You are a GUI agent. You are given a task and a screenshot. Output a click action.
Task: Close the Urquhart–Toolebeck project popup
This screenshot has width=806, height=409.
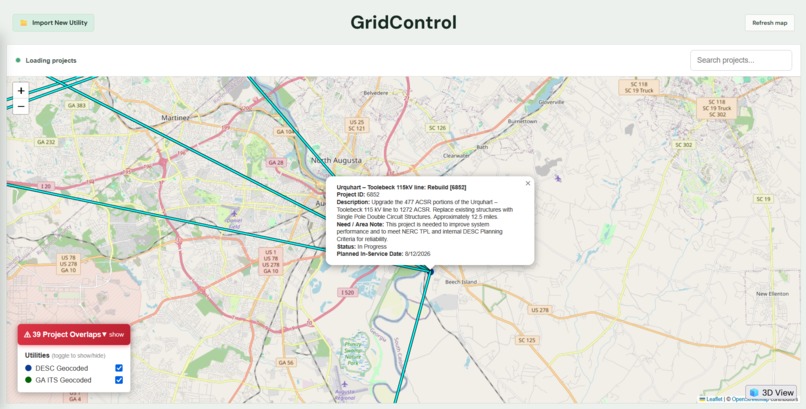tap(527, 183)
